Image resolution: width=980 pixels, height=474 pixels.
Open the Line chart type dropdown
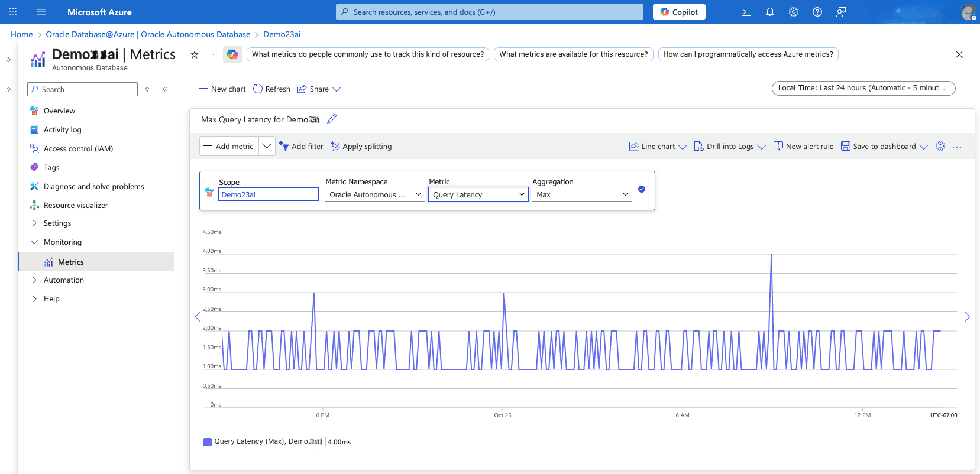[658, 147]
